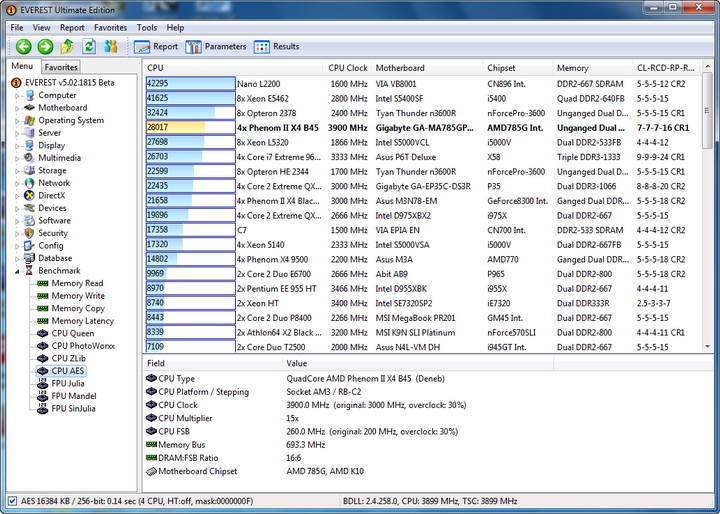Select the Motherboard icon in the tree
720x514 pixels.
(x=29, y=107)
